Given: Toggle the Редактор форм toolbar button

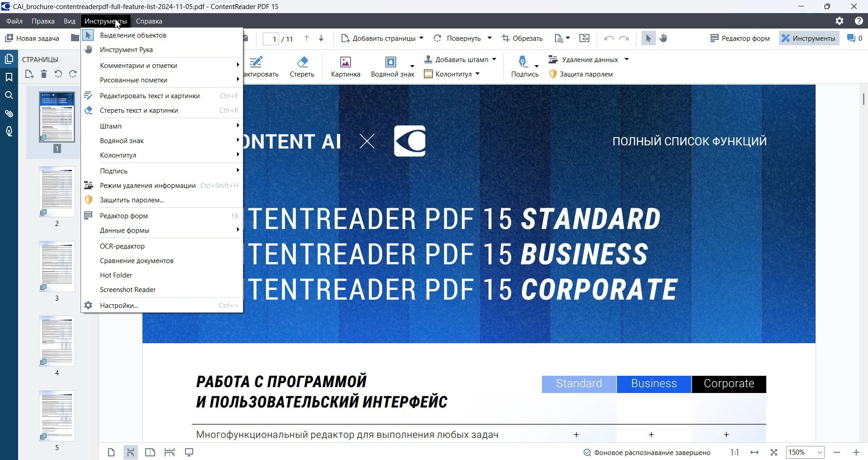Looking at the screenshot, I should tap(740, 38).
